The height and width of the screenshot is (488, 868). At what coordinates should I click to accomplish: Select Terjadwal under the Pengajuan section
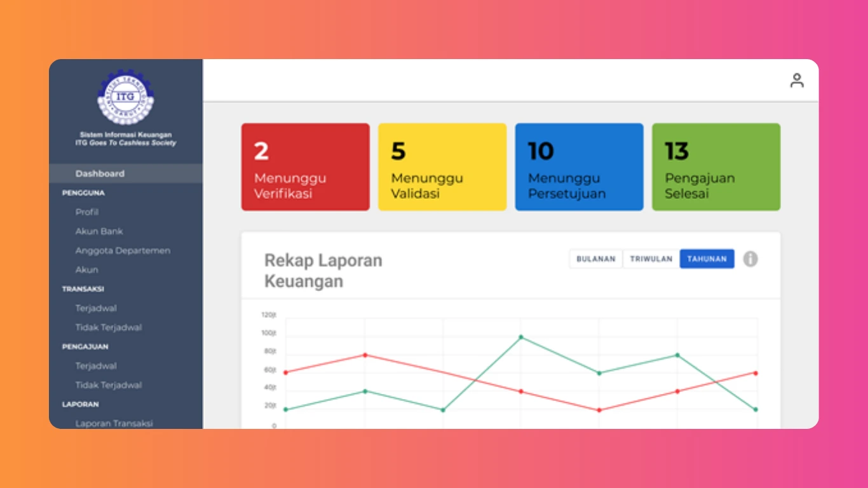96,366
